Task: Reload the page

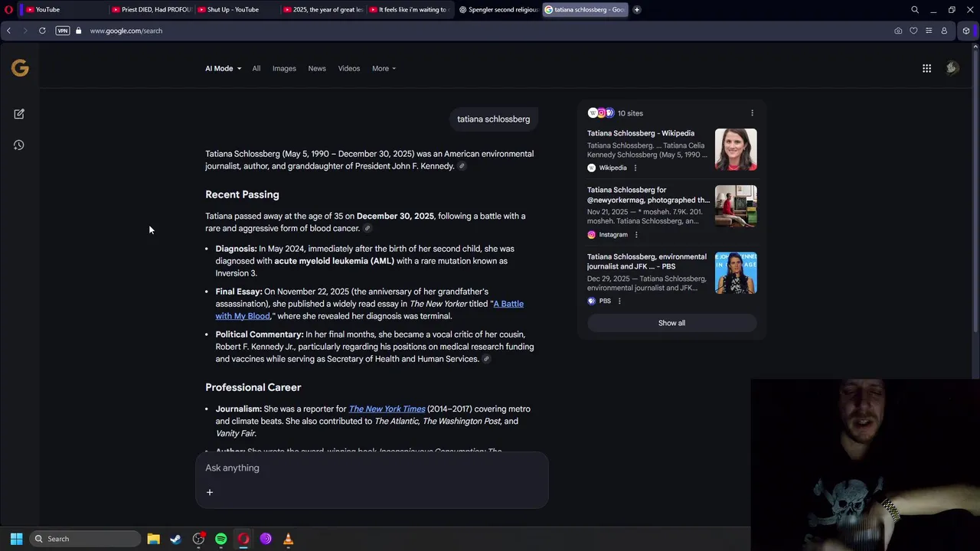Action: coord(42,31)
